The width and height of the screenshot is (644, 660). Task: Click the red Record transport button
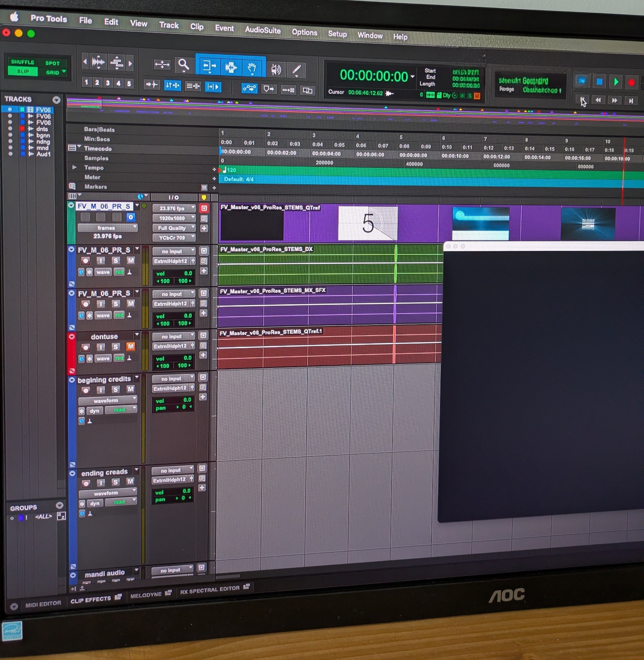631,82
